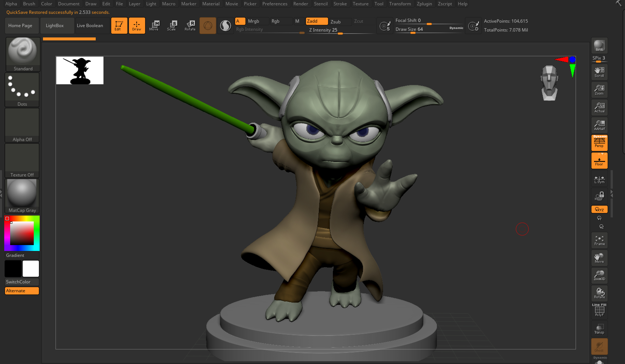Open the LightBox browser
Image resolution: width=625 pixels, height=364 pixels.
point(57,26)
